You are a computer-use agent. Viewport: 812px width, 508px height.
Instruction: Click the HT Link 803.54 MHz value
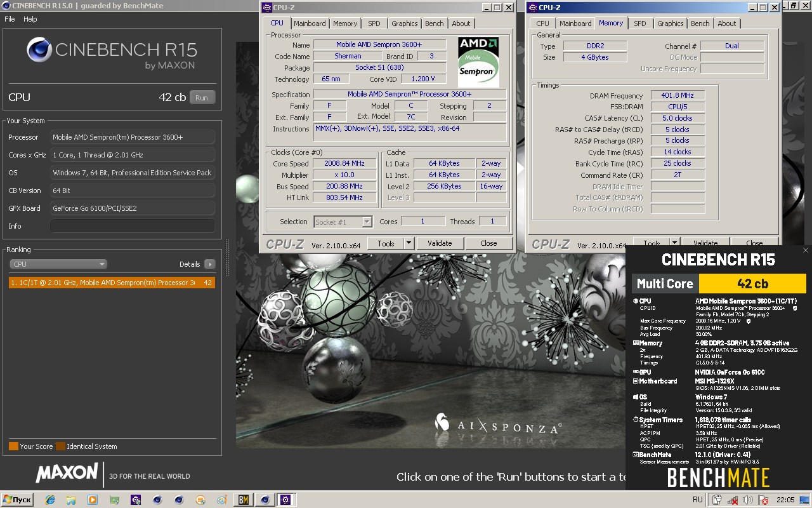coord(344,198)
